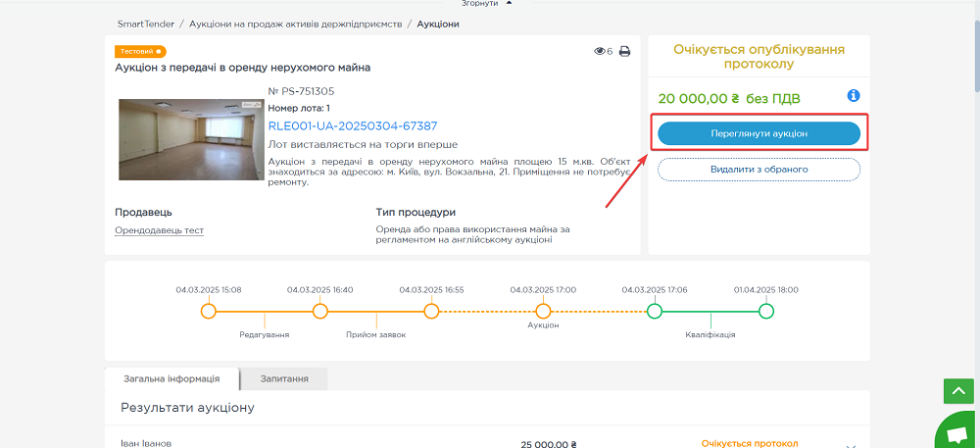Click the green 01.04.2025 18:00 timeline marker
980x448 pixels.
click(x=766, y=312)
